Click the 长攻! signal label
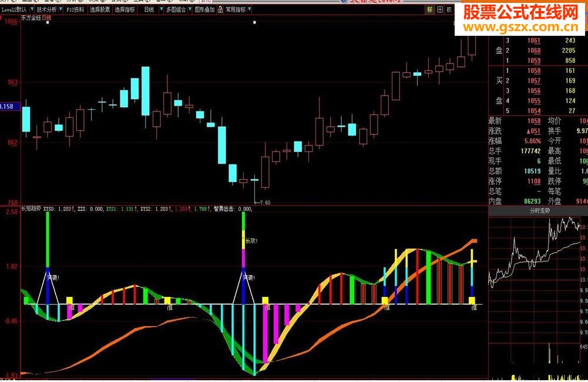The height and width of the screenshot is (382, 588). point(251,241)
